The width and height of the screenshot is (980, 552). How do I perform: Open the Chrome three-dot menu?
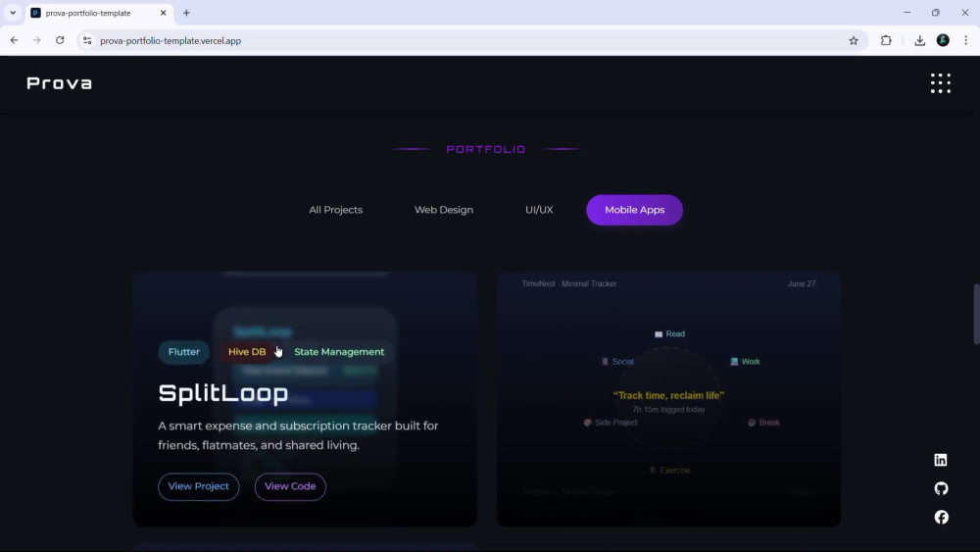(x=965, y=40)
